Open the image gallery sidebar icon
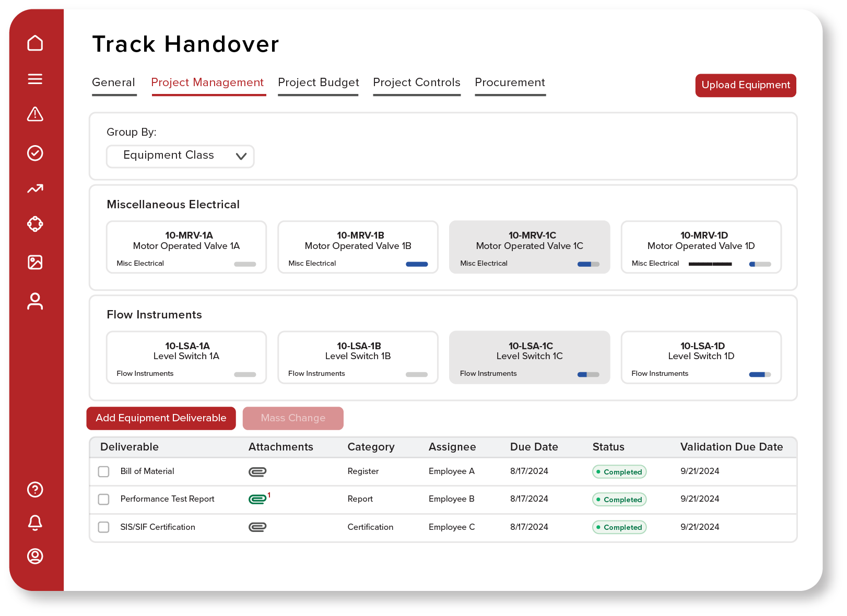 pos(35,263)
